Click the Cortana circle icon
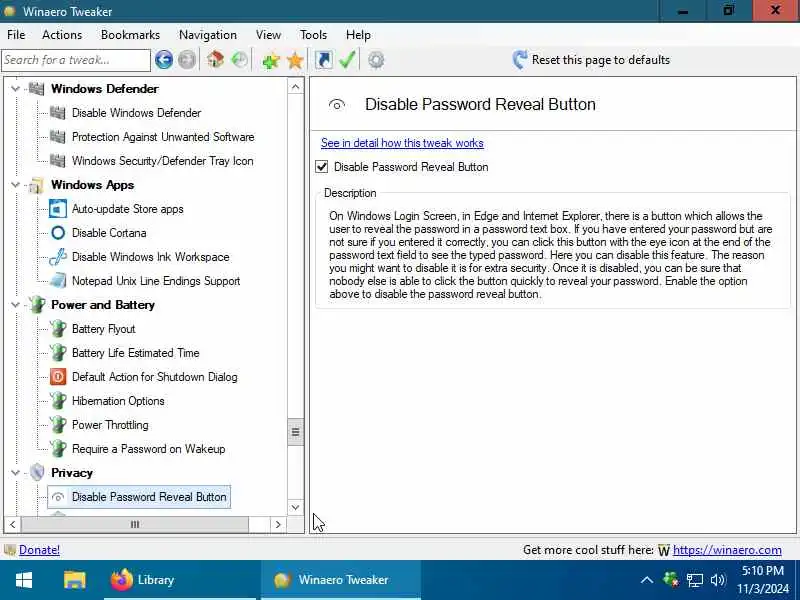The height and width of the screenshot is (600, 800). (58, 233)
